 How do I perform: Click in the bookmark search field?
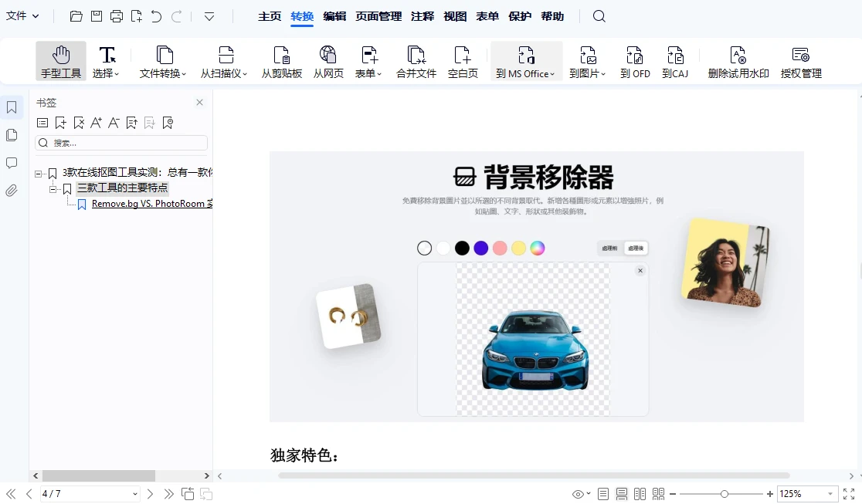click(121, 143)
